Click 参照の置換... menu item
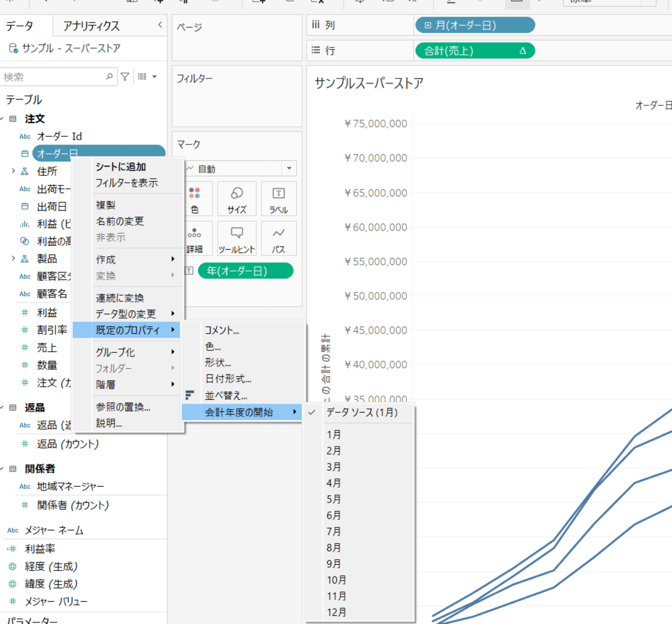The height and width of the screenshot is (624, 672). 128,407
